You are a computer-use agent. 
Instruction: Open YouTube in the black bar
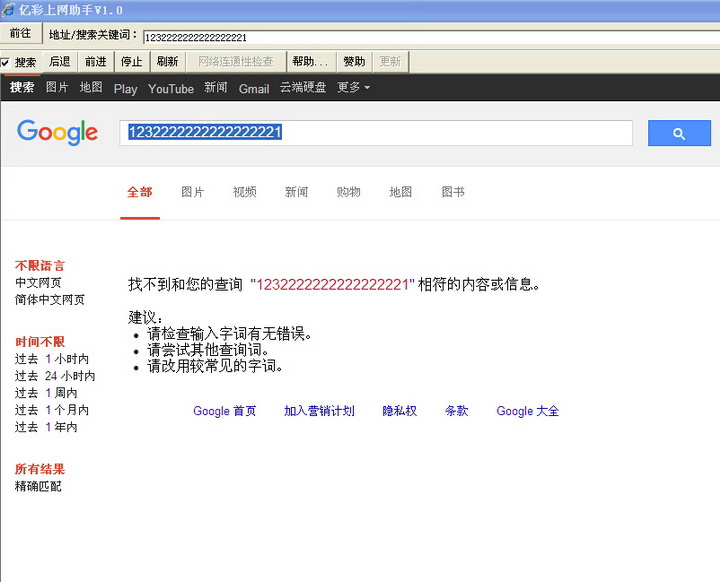171,89
